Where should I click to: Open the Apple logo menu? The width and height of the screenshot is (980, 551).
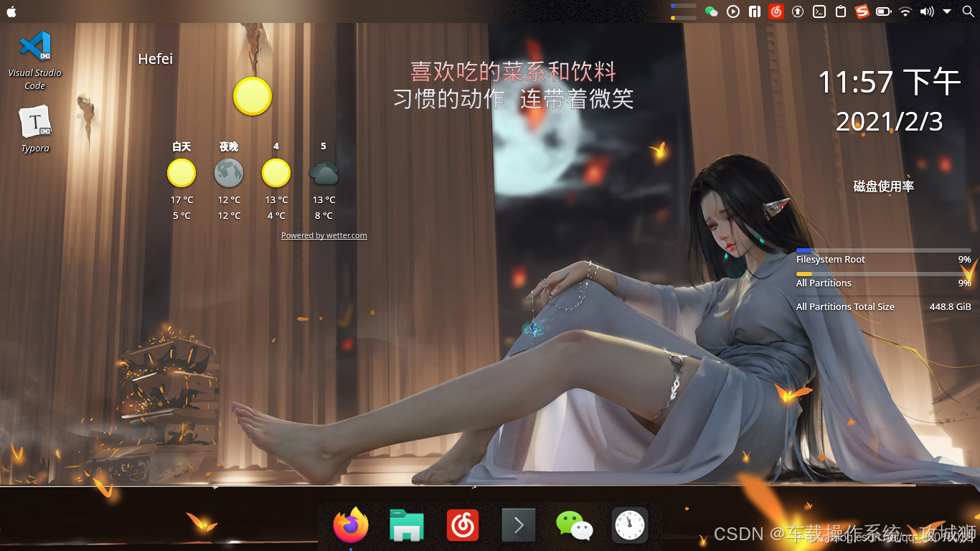point(11,11)
